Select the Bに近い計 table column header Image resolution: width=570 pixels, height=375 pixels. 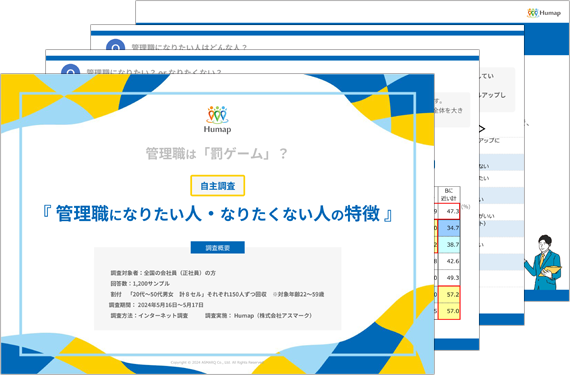pyautogui.click(x=448, y=195)
